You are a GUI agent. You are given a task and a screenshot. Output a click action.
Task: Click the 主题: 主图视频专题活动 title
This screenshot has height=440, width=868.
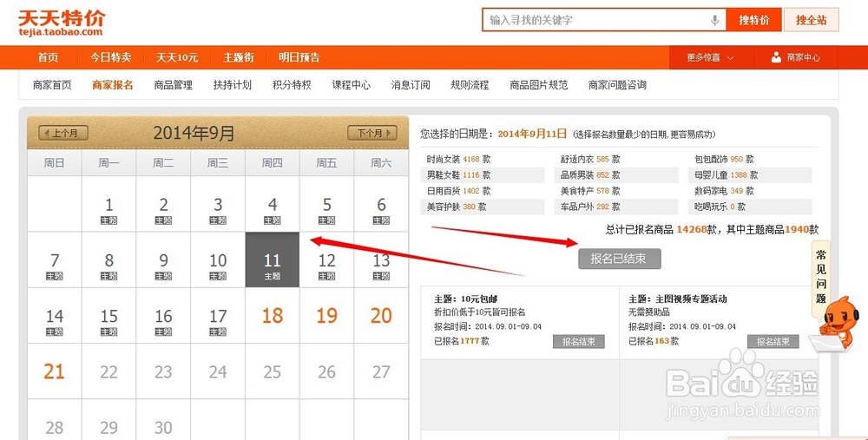tap(678, 299)
